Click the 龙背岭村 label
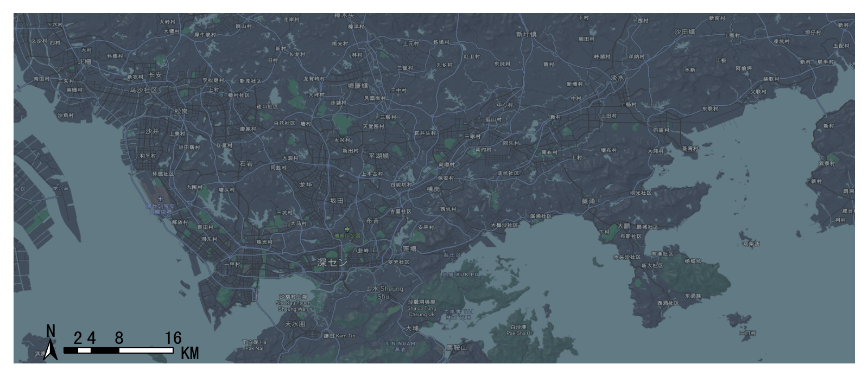 (314, 79)
